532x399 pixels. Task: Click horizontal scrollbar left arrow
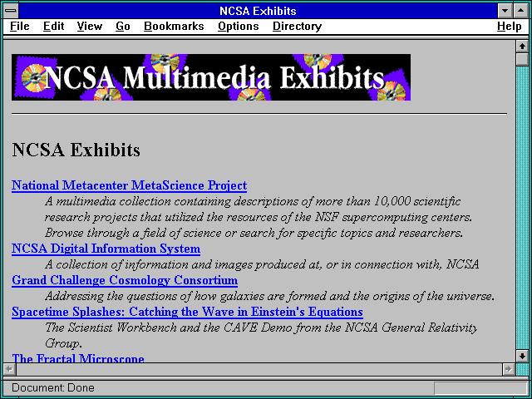[x=9, y=369]
